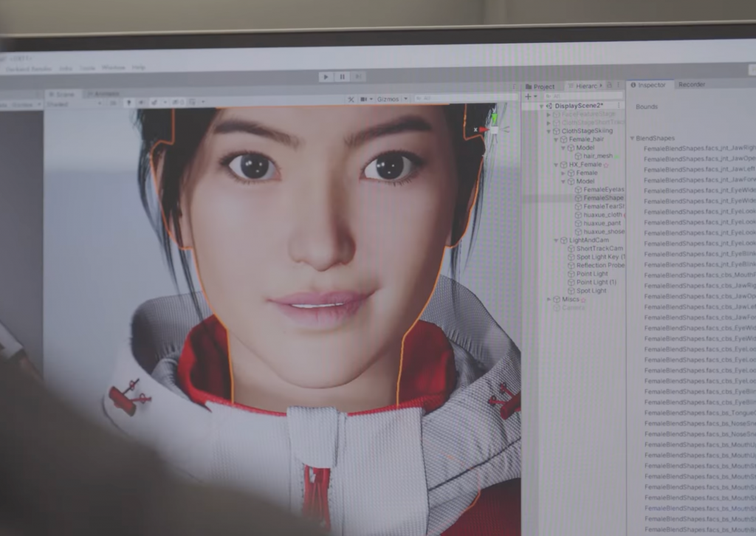Select hair_mesh in the Hierarchy
Screen dimensions: 756x536
[x=597, y=156]
